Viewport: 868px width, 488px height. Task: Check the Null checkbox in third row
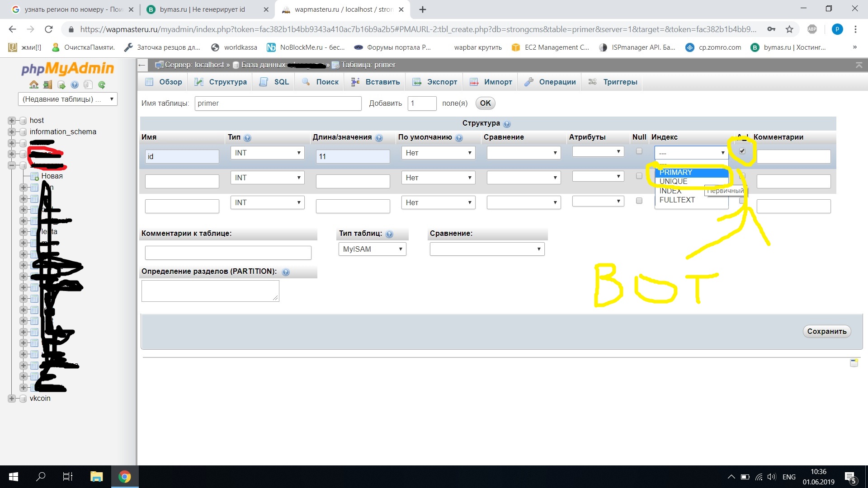tap(639, 201)
